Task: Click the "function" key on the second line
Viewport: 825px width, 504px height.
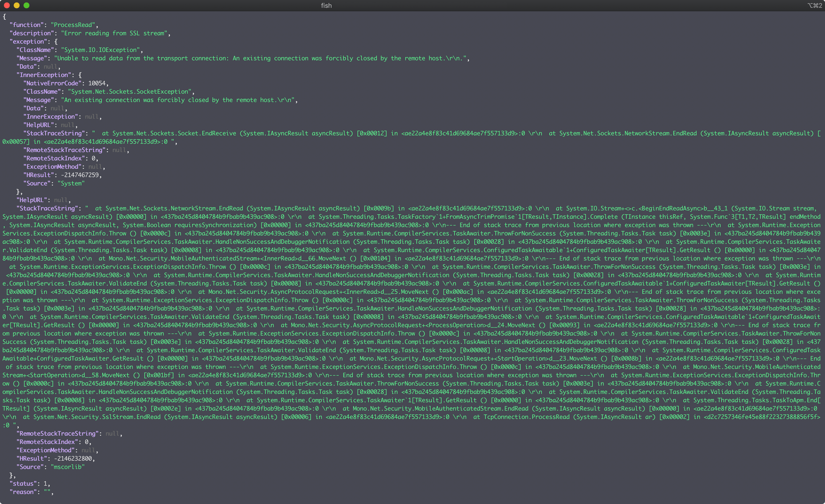Action: tap(26, 25)
